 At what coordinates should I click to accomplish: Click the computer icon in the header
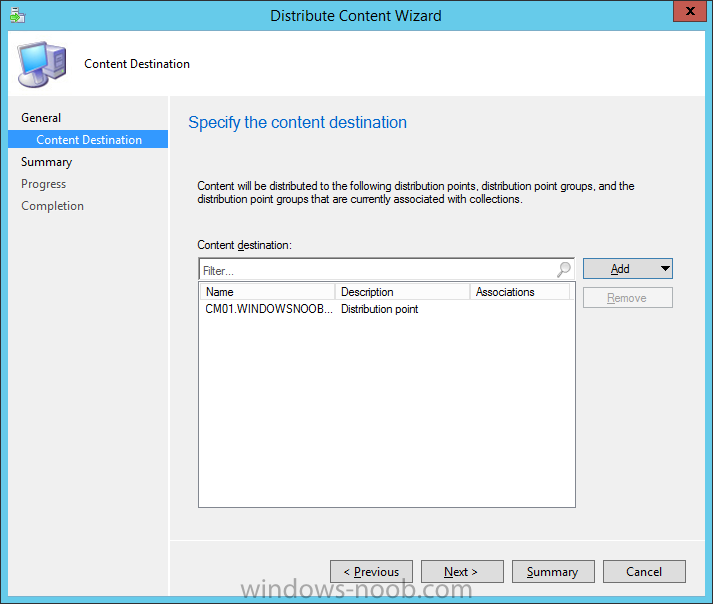coord(42,65)
